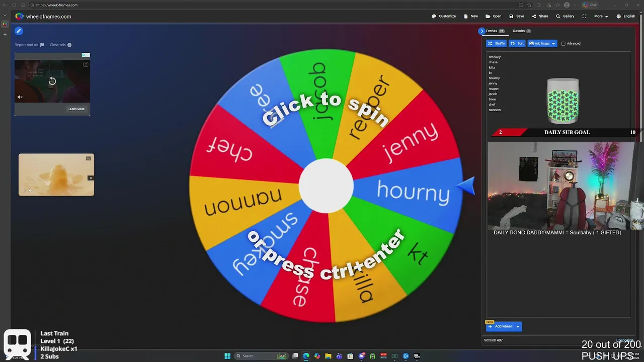
Task: Open a saved wheel via Open
Action: pos(494,16)
